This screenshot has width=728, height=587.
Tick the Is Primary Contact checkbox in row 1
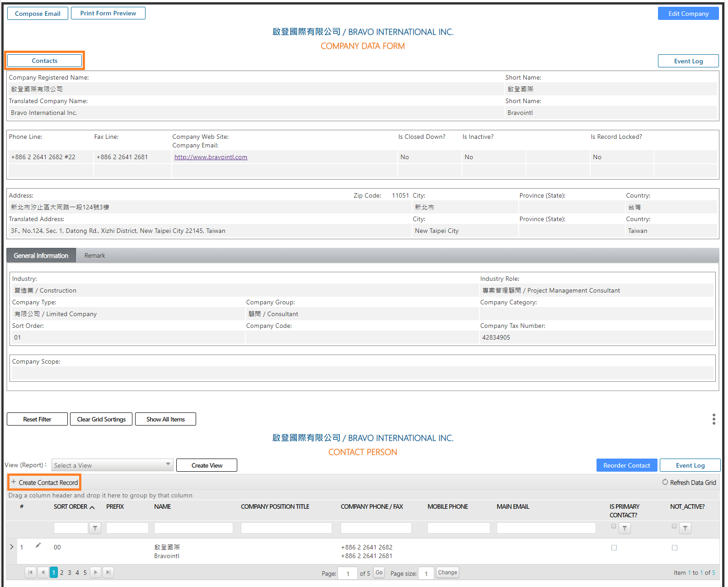tap(614, 548)
